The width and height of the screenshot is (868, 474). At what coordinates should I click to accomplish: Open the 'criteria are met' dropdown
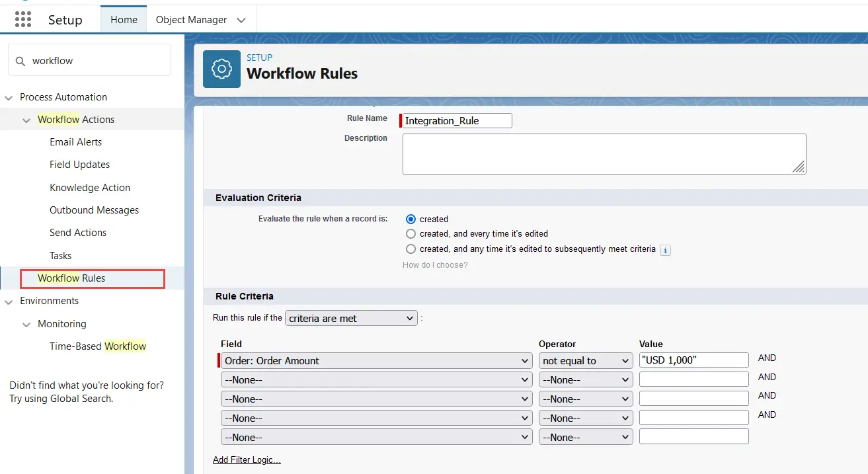pos(351,318)
